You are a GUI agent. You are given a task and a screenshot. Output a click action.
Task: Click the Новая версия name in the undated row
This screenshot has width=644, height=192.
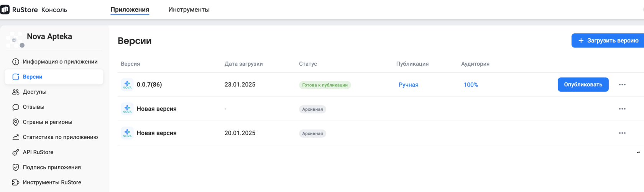(156, 109)
